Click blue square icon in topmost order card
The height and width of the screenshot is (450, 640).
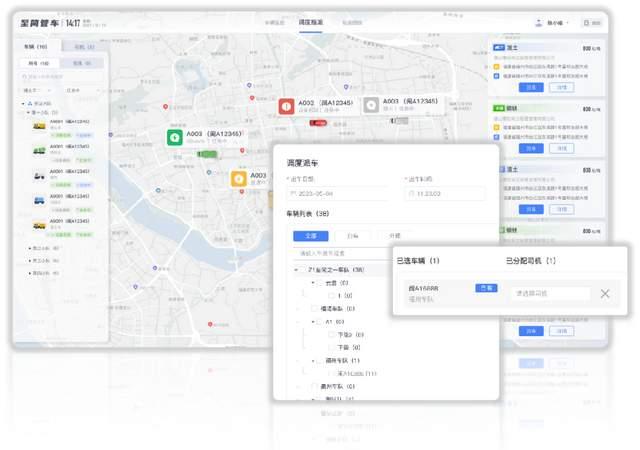pos(497,76)
